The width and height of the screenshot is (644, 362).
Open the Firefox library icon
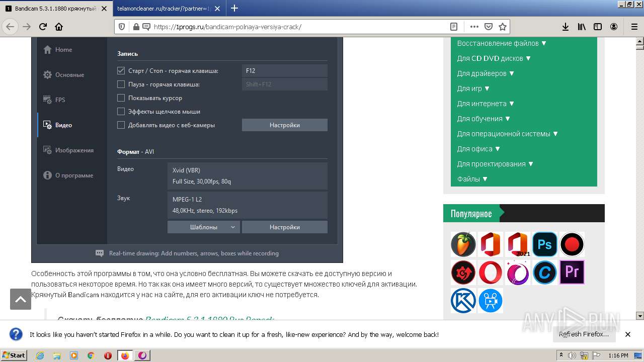[x=582, y=27]
